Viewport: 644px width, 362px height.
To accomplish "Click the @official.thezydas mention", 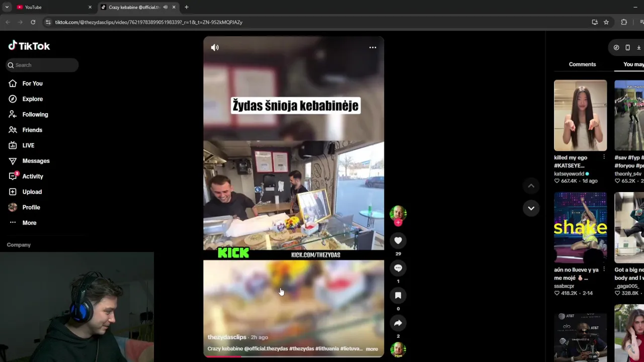I will tap(265, 349).
